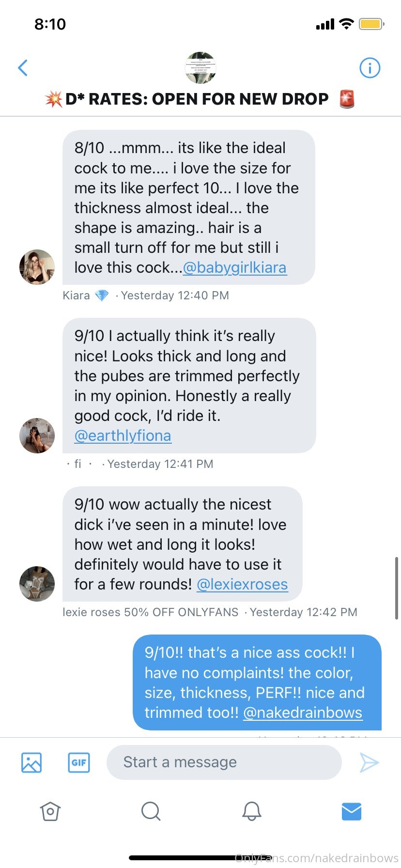This screenshot has width=401, height=868.
Task: Open conversation info icon
Action: [370, 68]
